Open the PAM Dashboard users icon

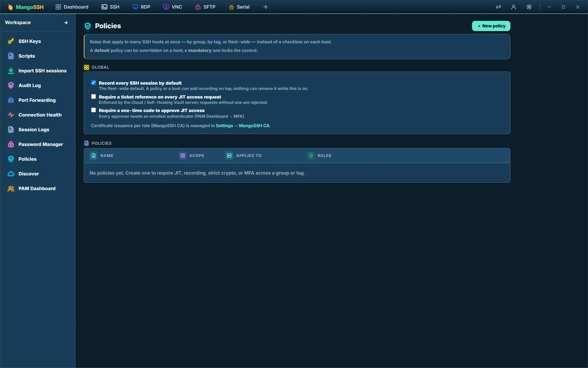point(11,188)
